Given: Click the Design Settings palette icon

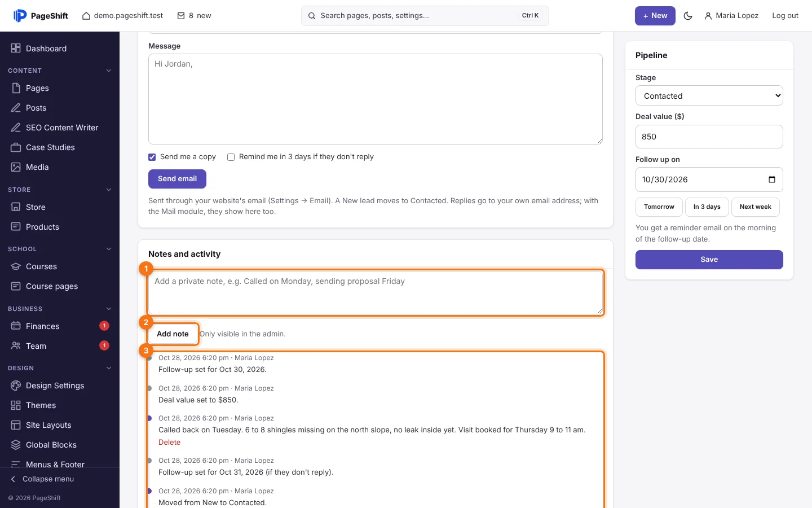Looking at the screenshot, I should click(16, 386).
